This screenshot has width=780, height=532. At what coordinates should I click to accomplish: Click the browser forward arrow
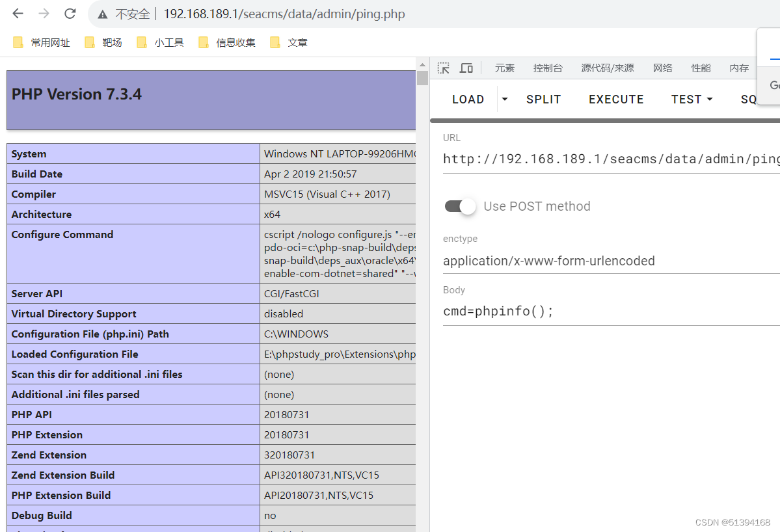tap(44, 14)
